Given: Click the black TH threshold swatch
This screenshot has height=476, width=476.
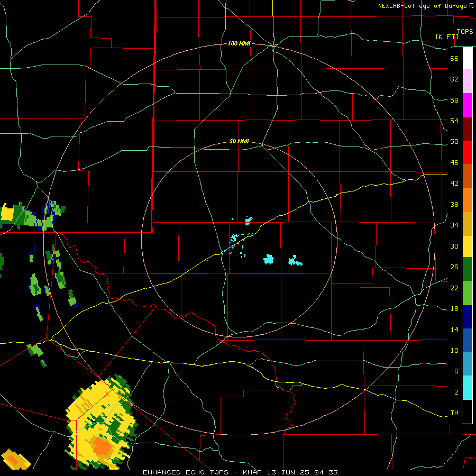Looking at the screenshot, I should (x=467, y=411).
